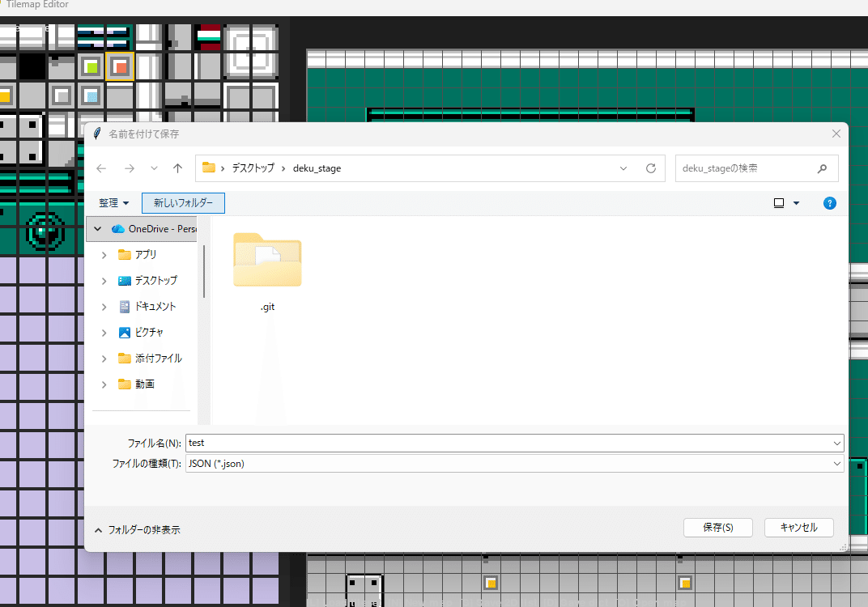Open the JSON file type dropdown

pos(835,463)
